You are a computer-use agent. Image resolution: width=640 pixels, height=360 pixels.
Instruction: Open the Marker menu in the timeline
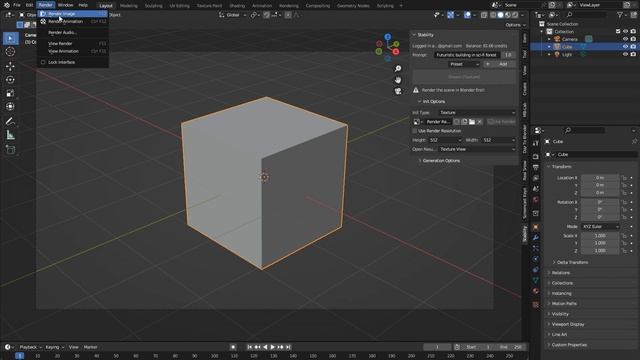pyautogui.click(x=91, y=347)
